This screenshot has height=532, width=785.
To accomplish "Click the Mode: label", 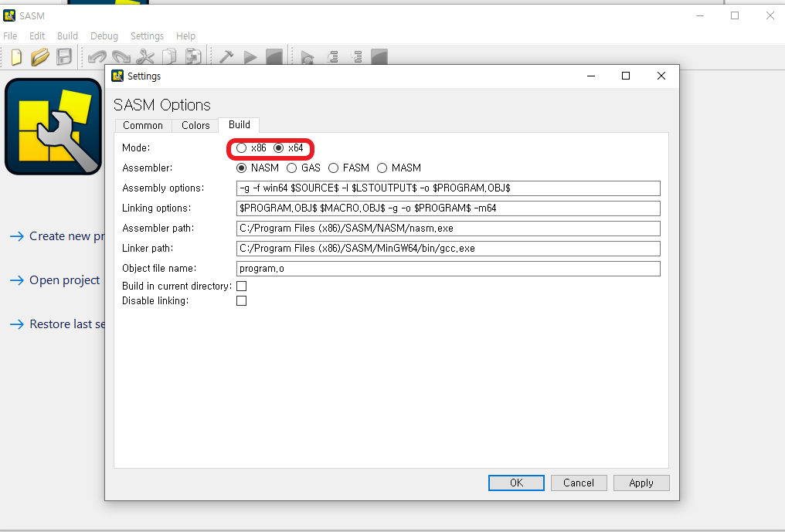I will click(136, 148).
